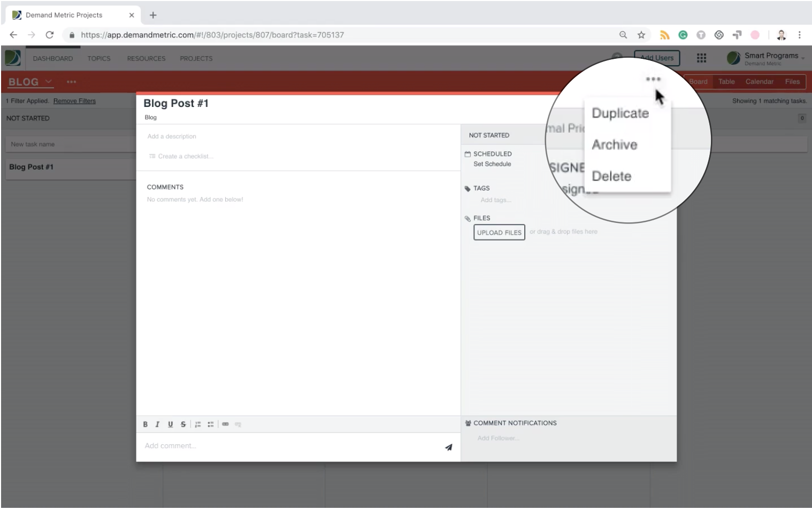812x510 pixels.
Task: Click the New task name field
Action: (71, 144)
